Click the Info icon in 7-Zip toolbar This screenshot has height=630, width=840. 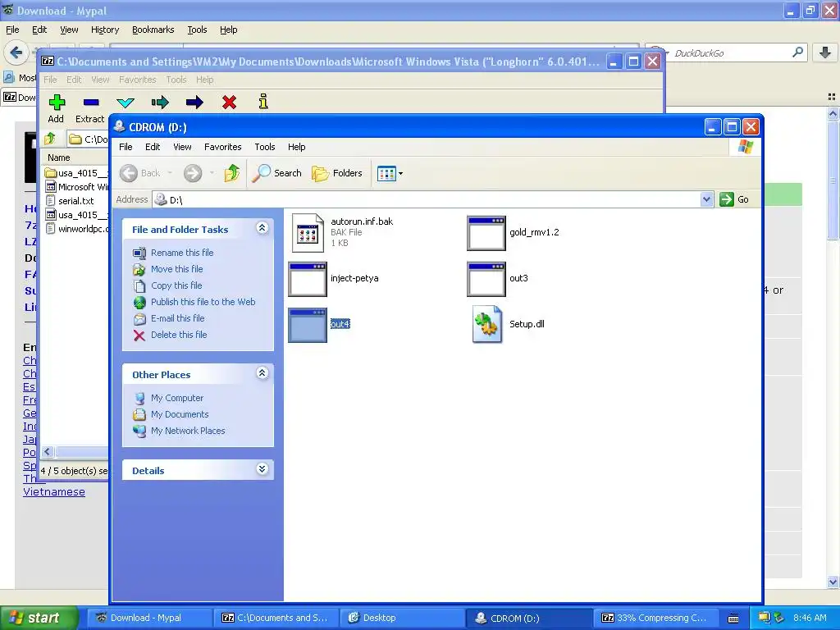point(263,101)
